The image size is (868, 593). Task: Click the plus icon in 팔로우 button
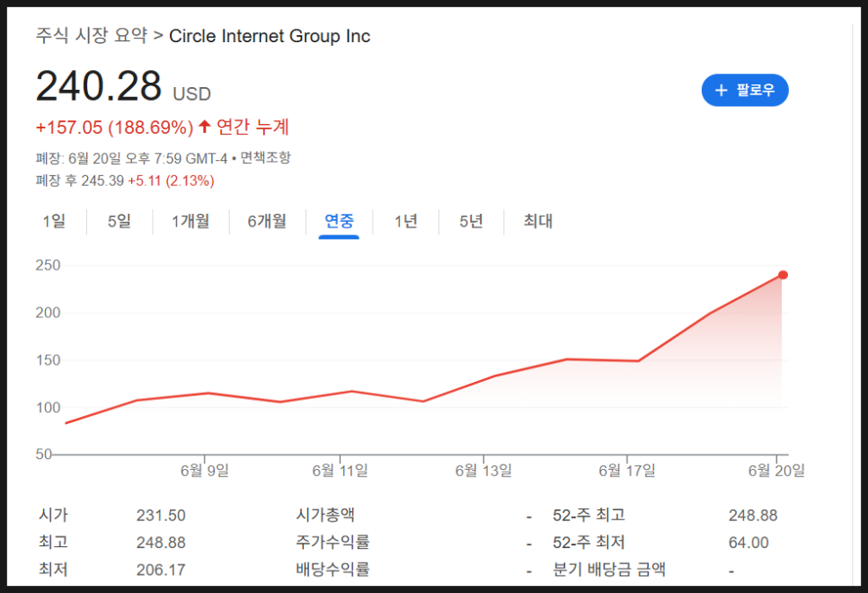(721, 90)
